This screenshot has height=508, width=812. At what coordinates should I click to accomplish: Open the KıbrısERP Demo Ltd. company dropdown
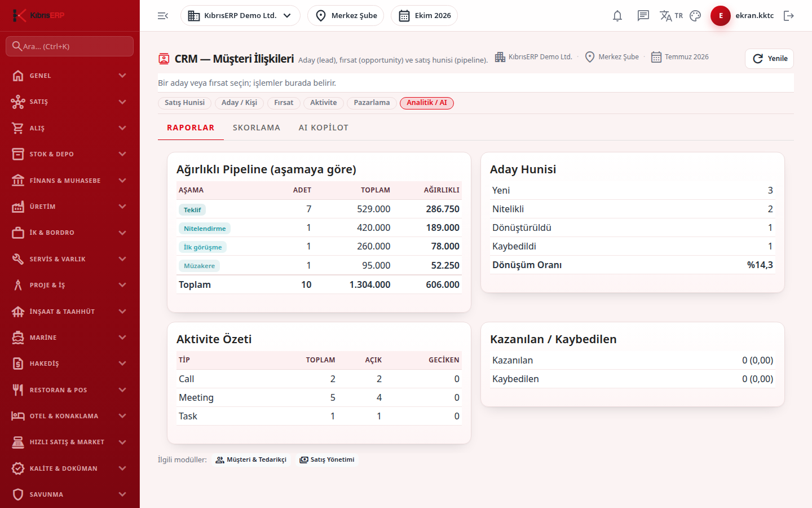[240, 16]
